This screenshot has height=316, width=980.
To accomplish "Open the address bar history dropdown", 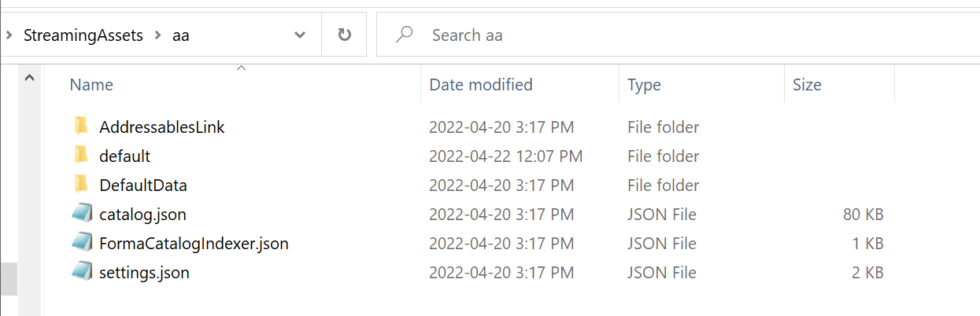I will coord(299,35).
